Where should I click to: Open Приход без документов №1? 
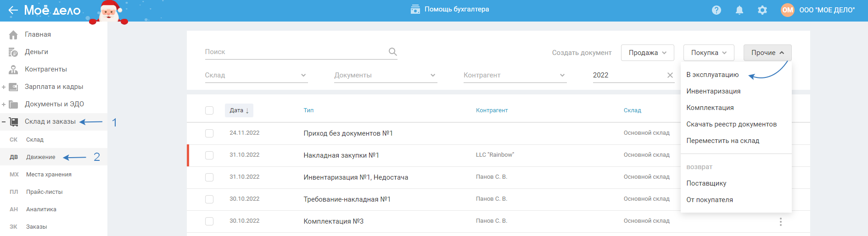point(348,133)
